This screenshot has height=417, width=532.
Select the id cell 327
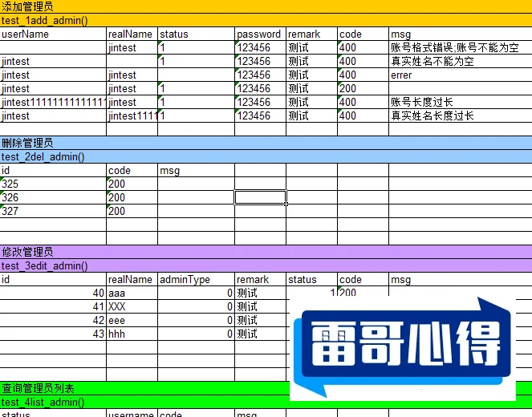(x=53, y=211)
